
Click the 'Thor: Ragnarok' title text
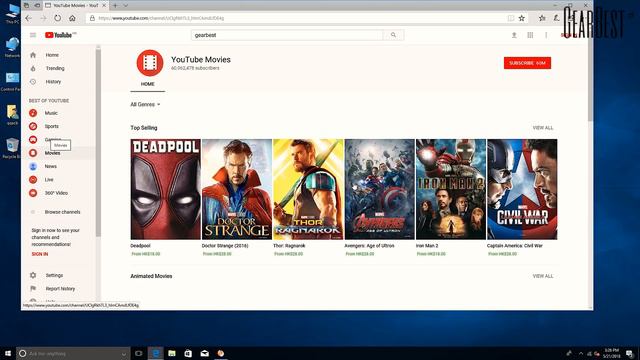[289, 246]
